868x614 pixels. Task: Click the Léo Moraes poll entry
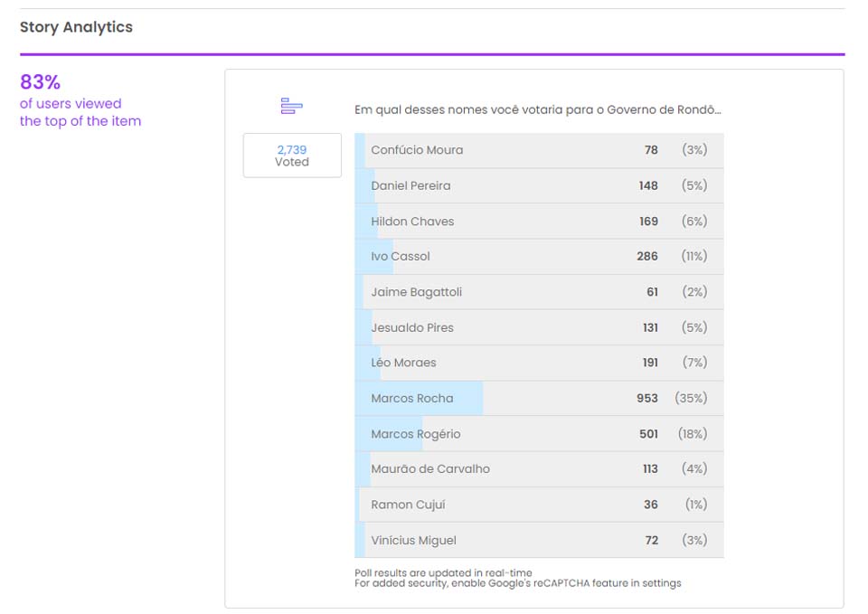pyautogui.click(x=539, y=363)
